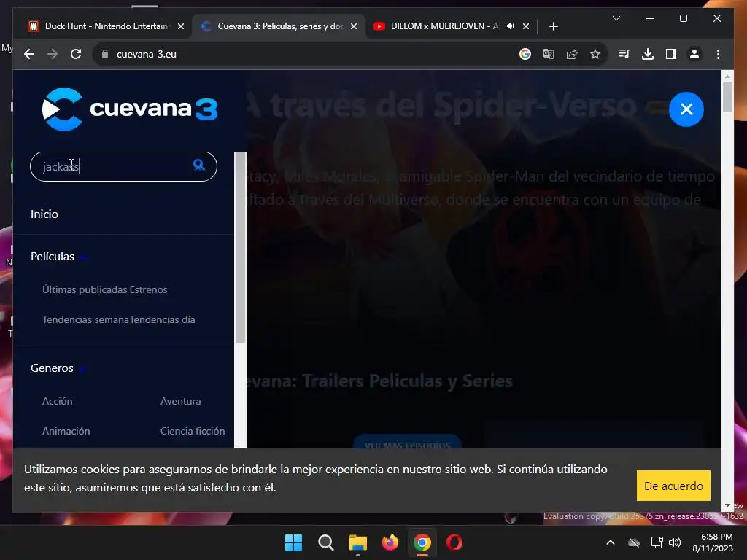Open Windows taskbar search

pos(326,542)
